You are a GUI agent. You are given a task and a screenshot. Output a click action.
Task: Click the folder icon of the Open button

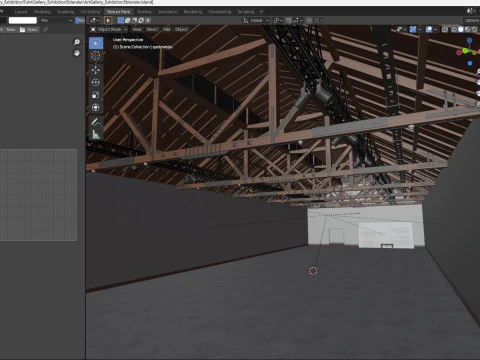pyautogui.click(x=23, y=30)
